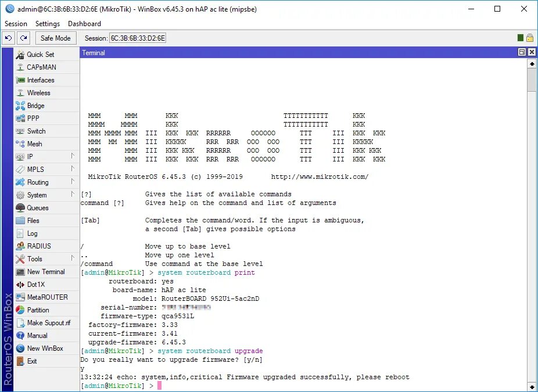Click the Quick Set wand icon

click(x=20, y=55)
